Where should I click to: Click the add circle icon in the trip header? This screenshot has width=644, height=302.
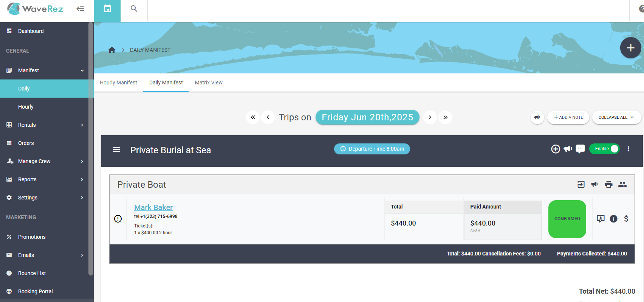(556, 149)
